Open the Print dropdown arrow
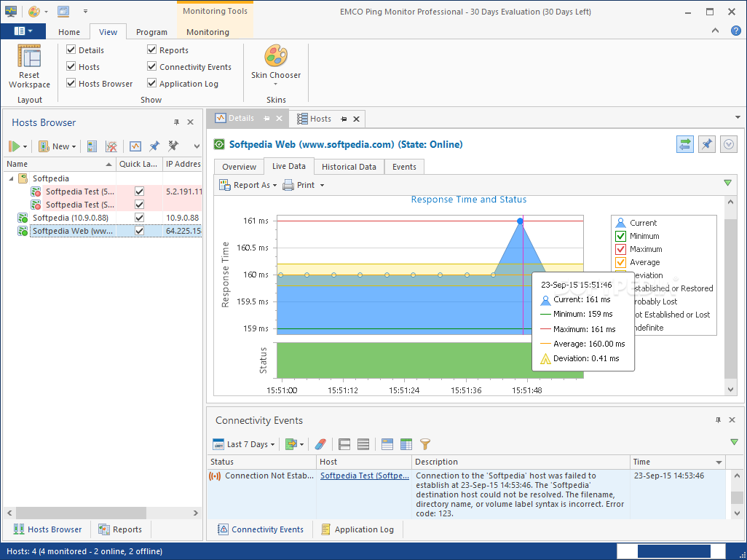The height and width of the screenshot is (560, 747). click(322, 185)
